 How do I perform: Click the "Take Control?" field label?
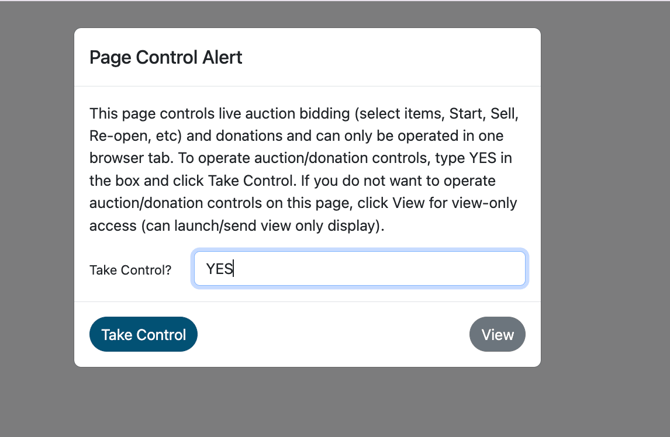[130, 270]
